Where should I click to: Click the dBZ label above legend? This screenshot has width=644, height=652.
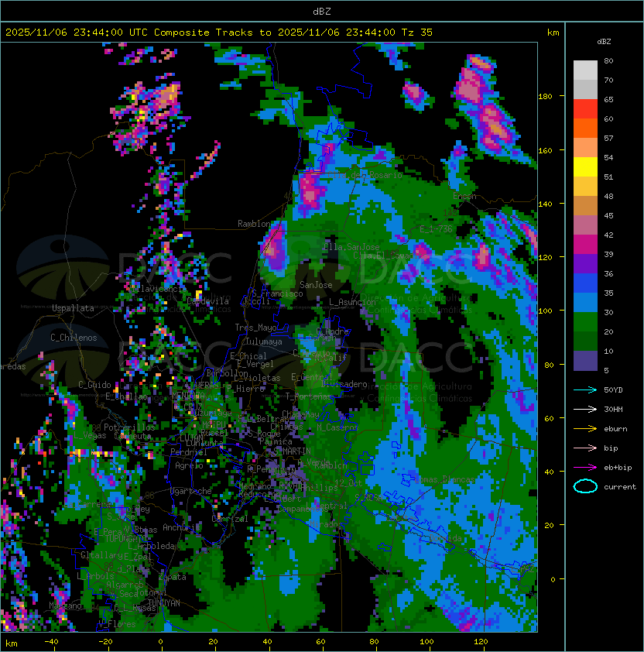[x=604, y=42]
